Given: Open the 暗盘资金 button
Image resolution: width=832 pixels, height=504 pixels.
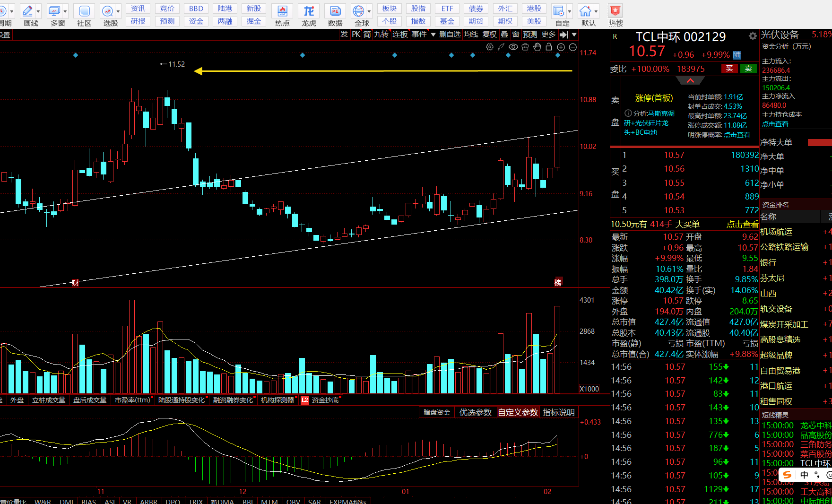Looking at the screenshot, I should [x=437, y=412].
